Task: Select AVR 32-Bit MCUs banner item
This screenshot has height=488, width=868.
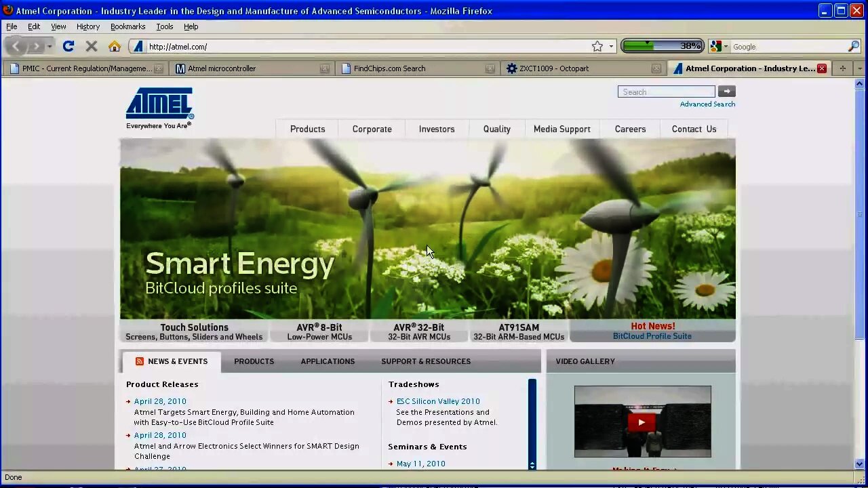Action: pyautogui.click(x=419, y=331)
